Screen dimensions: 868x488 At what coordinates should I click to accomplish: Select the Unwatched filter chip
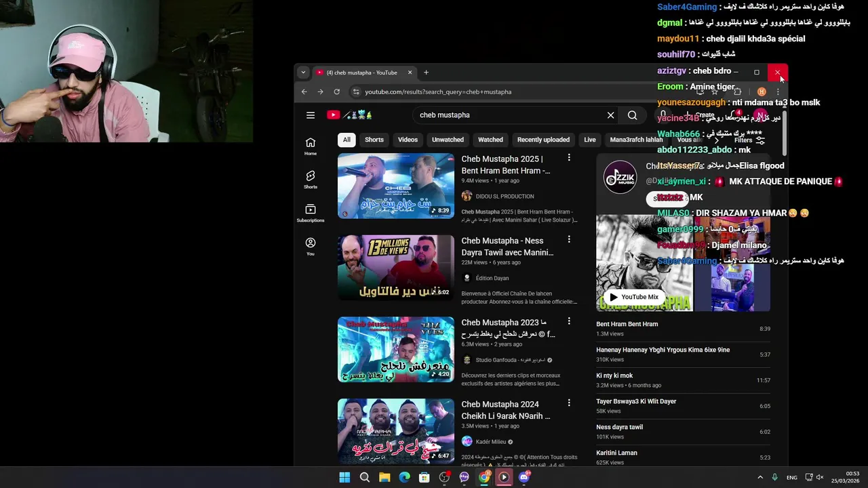click(448, 140)
